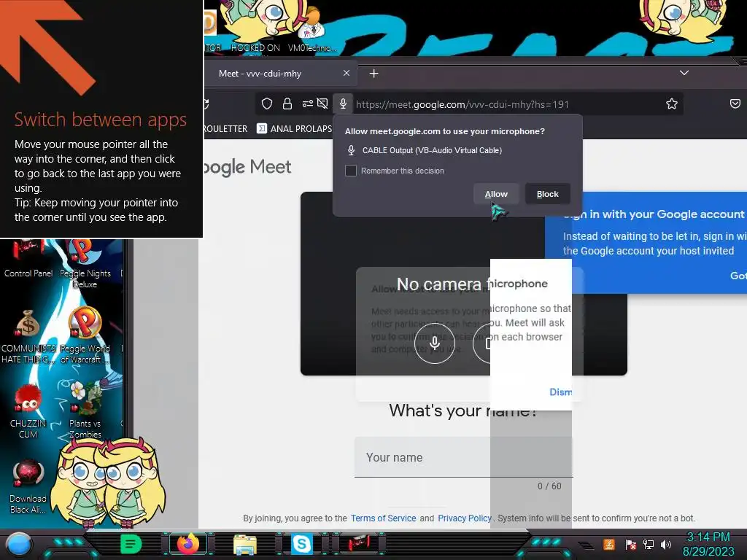Open a new tab with plus button

tap(374, 74)
